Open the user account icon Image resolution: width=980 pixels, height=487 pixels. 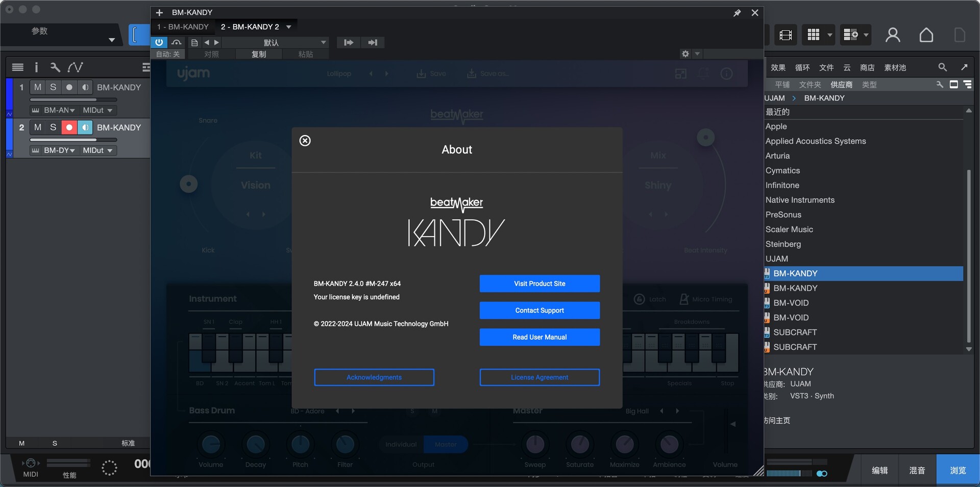coord(893,35)
